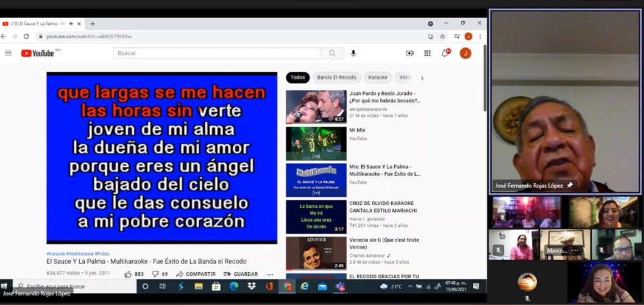Open the Create video camera icon
Screen dimensions: 644x305
tap(410, 53)
